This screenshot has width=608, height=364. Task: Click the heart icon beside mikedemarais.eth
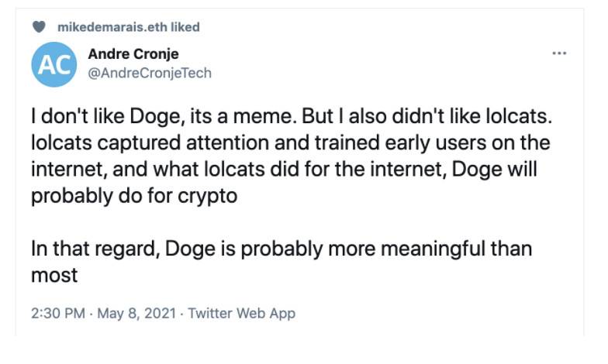point(38,27)
